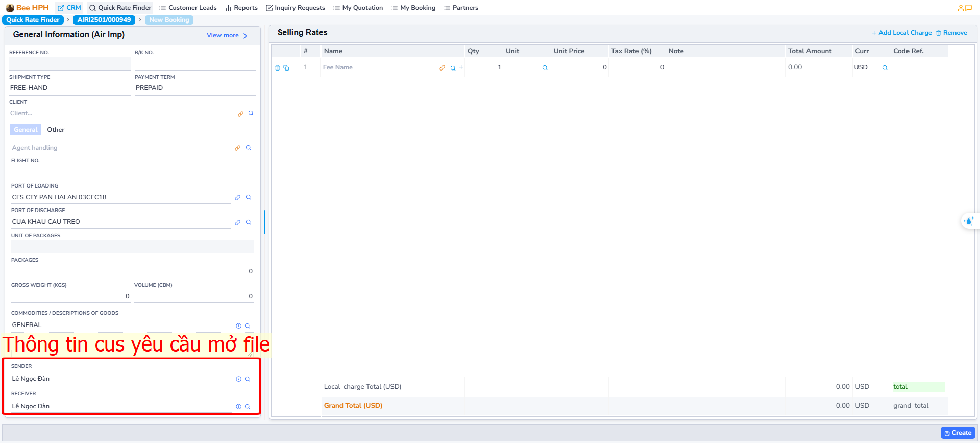The height and width of the screenshot is (443, 980).
Task: Click the Gross Weight (KGS) field
Action: pos(70,296)
